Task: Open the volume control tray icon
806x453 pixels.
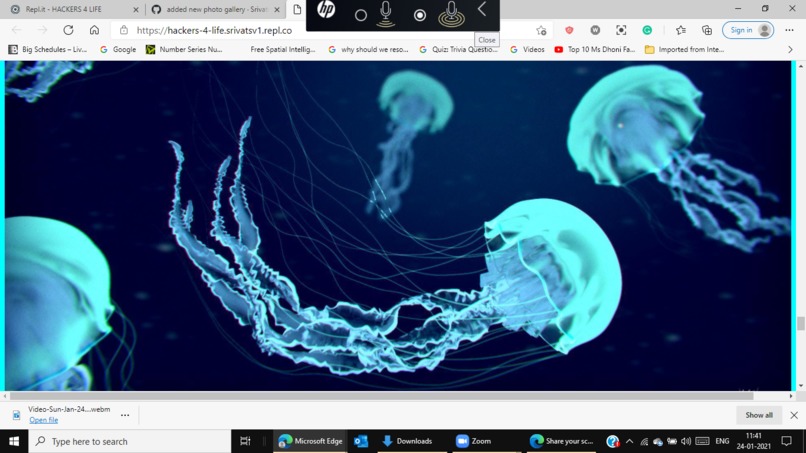Action: coord(686,441)
